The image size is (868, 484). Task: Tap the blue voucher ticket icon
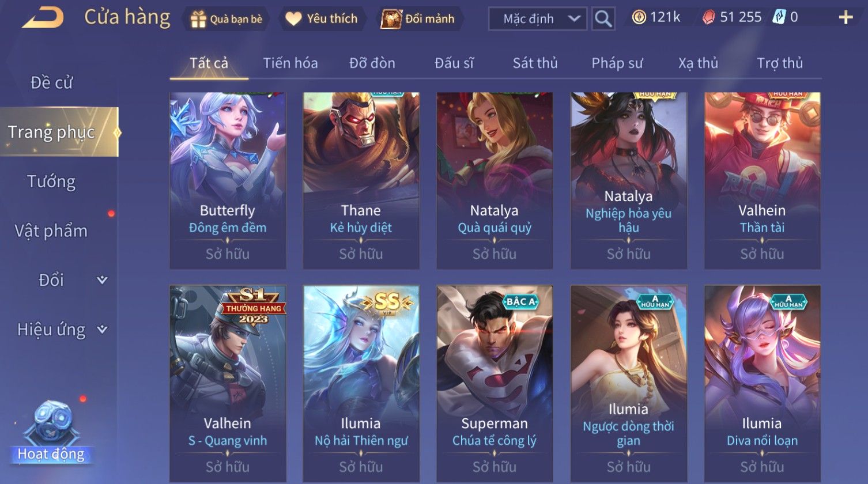[779, 17]
